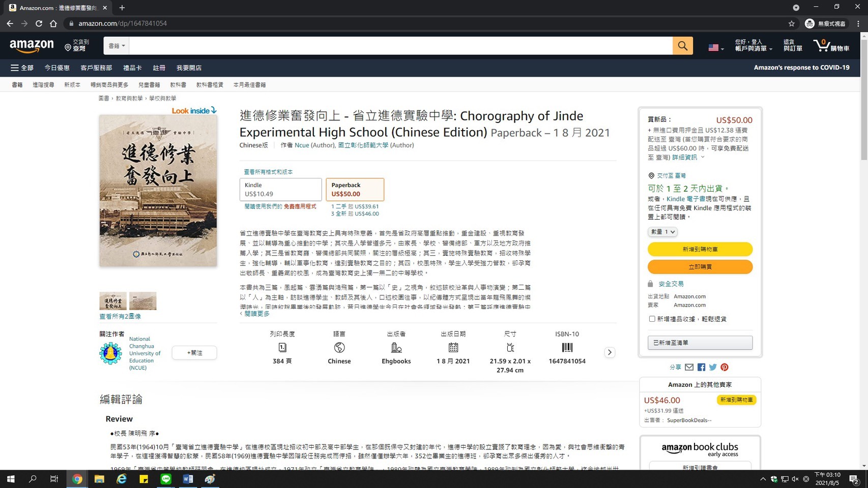Open taskbar search
The image size is (868, 488).
[33, 479]
